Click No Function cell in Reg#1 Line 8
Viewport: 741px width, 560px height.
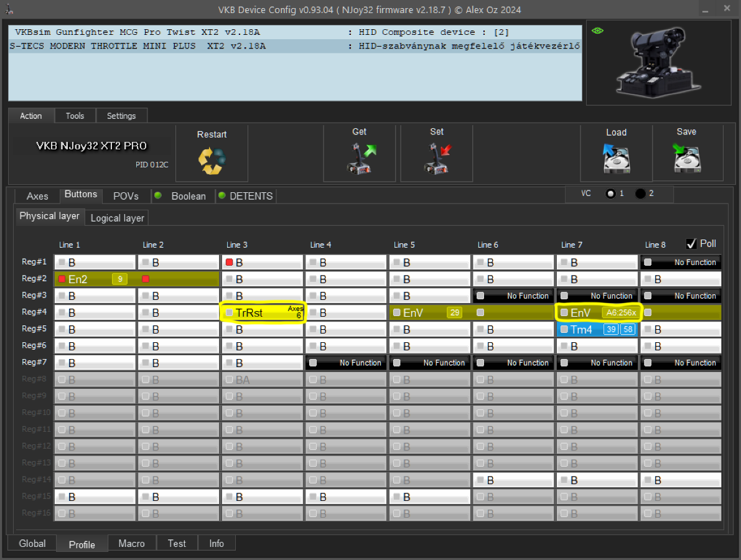681,263
